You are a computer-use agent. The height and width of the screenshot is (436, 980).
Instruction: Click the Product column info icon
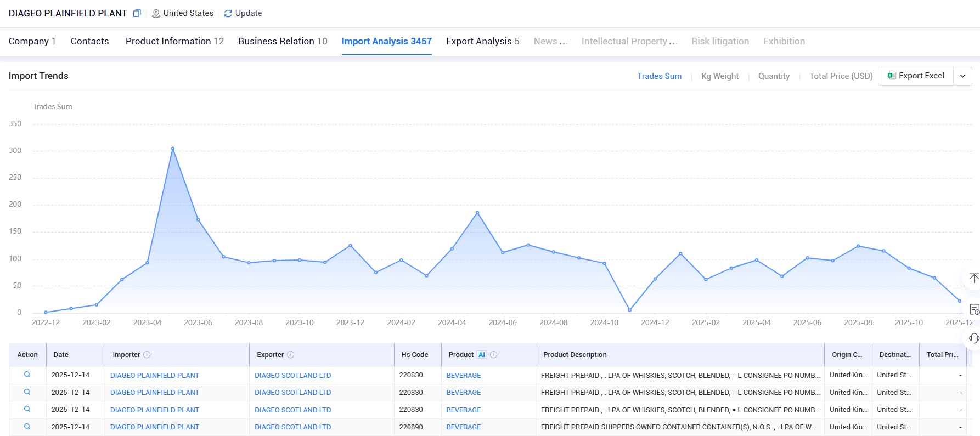pyautogui.click(x=494, y=355)
